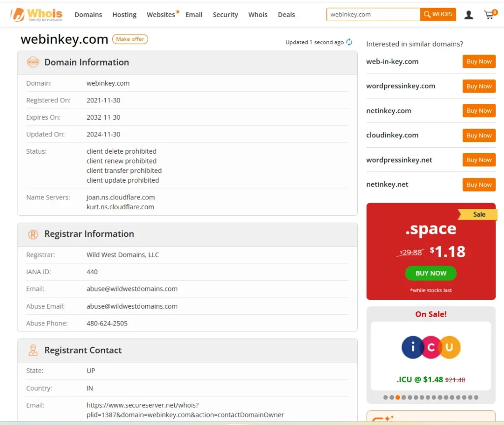504x425 pixels.
Task: Click the orange WHOIS search button
Action: [438, 14]
